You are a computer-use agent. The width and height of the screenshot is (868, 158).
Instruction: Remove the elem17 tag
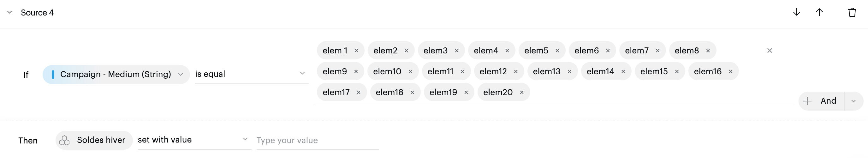tap(359, 93)
